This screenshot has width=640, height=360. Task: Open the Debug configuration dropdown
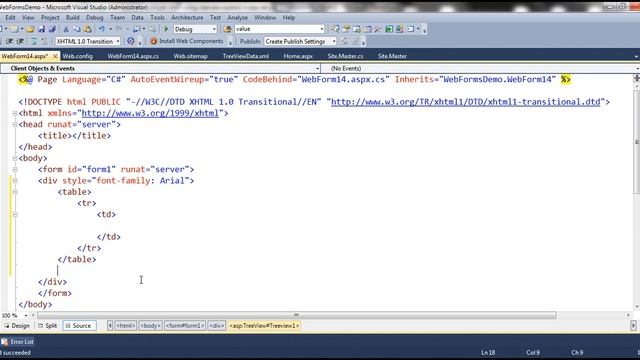point(213,29)
